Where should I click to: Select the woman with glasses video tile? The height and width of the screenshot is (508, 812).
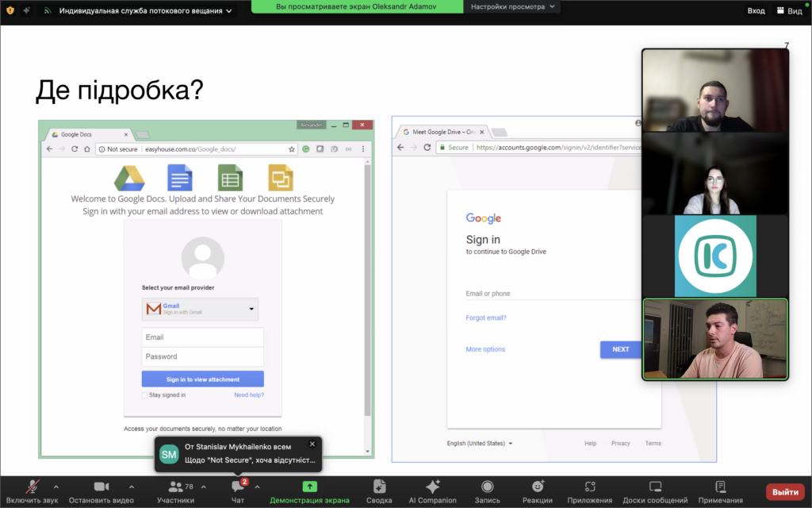(x=715, y=173)
